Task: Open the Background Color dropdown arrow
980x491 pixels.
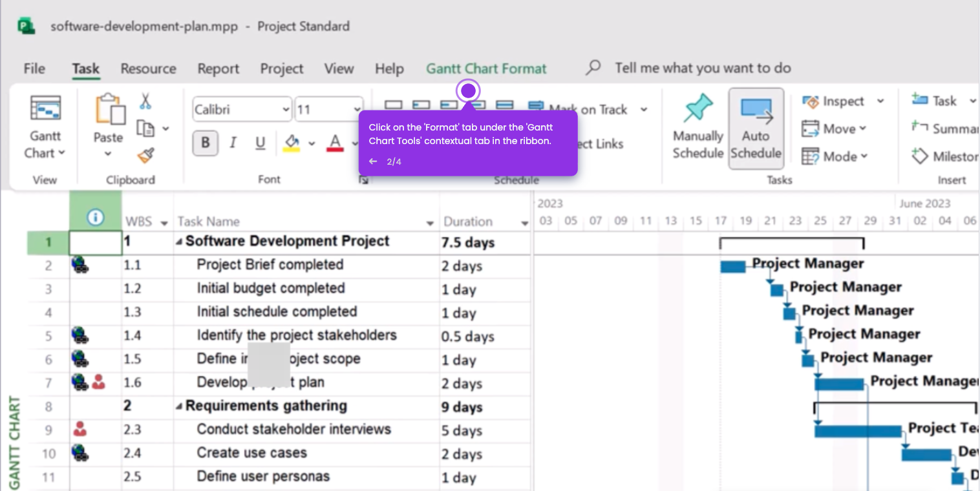Action: tap(312, 143)
